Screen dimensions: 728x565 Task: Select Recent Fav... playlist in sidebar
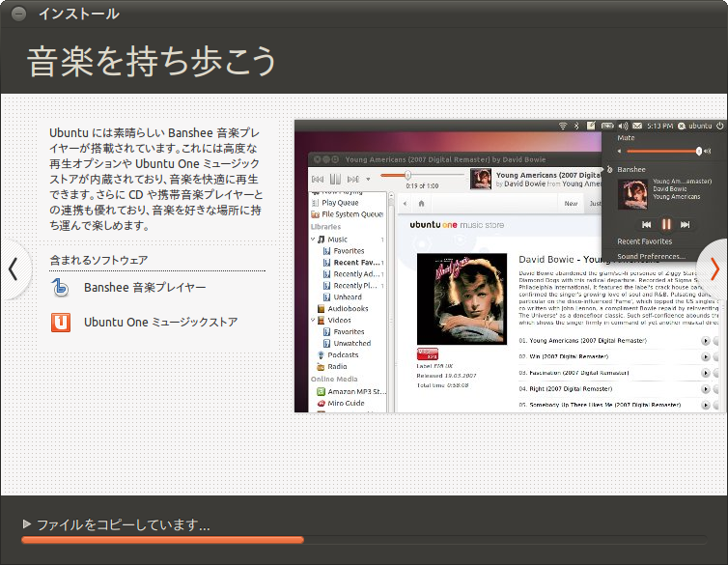coord(356,263)
